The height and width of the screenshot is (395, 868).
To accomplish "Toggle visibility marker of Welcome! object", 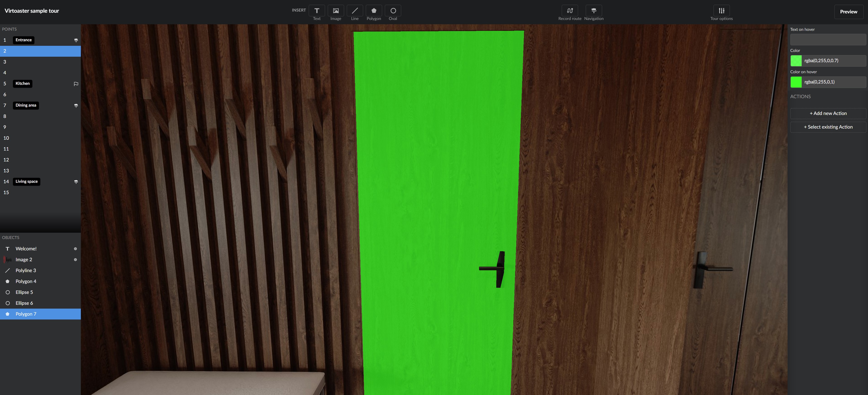I will 75,249.
